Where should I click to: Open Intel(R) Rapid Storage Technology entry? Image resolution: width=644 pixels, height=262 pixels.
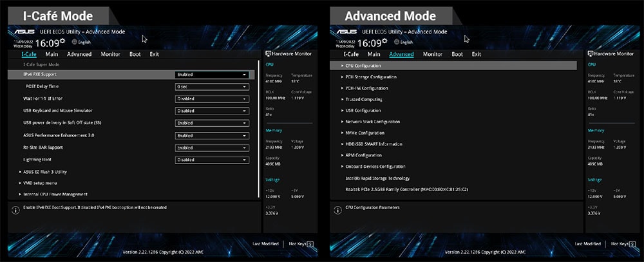click(x=377, y=178)
